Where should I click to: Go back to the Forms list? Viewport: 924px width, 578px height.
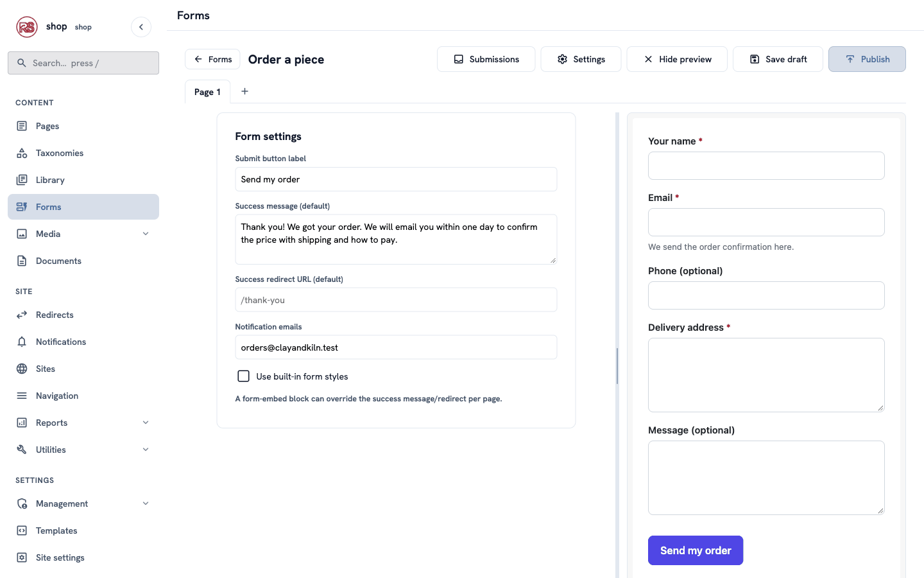point(212,59)
